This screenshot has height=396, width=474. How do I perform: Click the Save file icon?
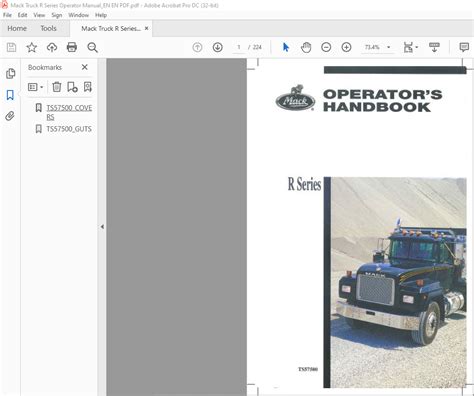click(x=11, y=47)
